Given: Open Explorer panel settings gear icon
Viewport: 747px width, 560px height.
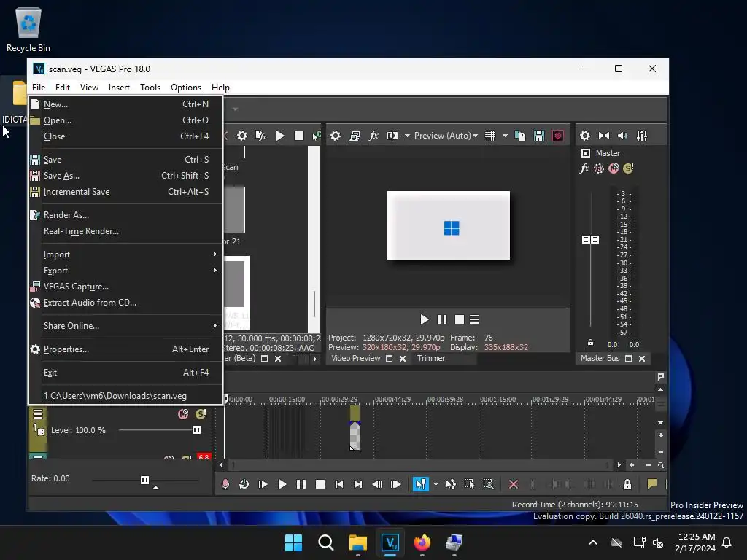Looking at the screenshot, I should click(x=242, y=136).
